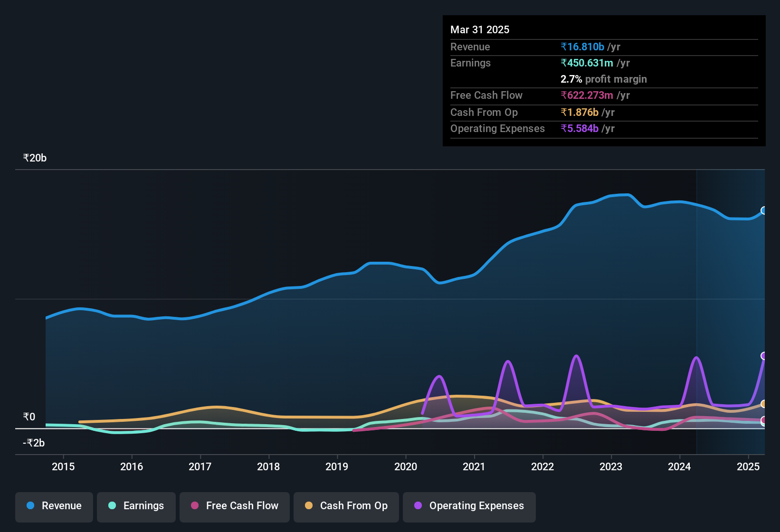
Task: Toggle the Revenue series visibility
Action: (54, 506)
